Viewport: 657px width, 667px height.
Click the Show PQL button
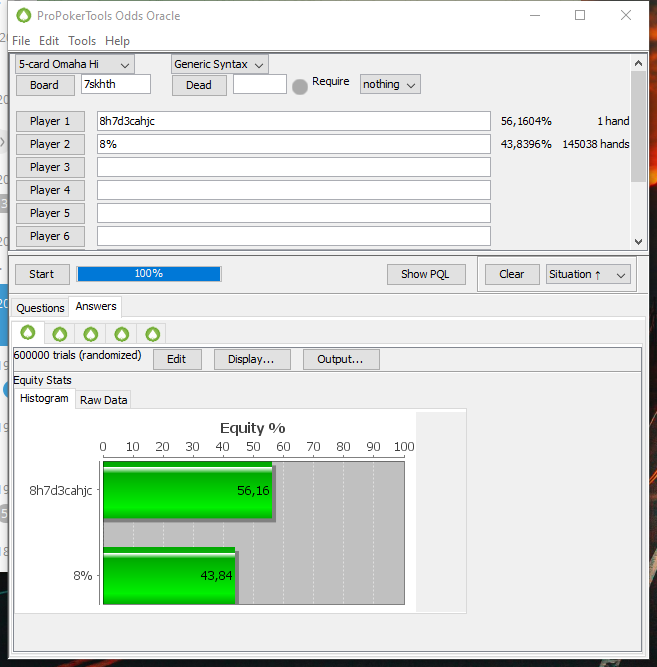point(426,274)
